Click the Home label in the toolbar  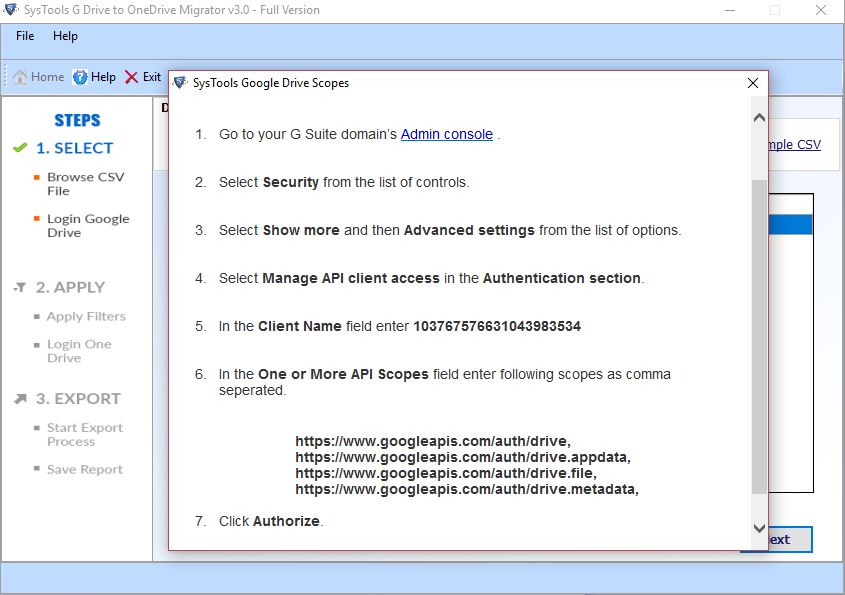47,77
